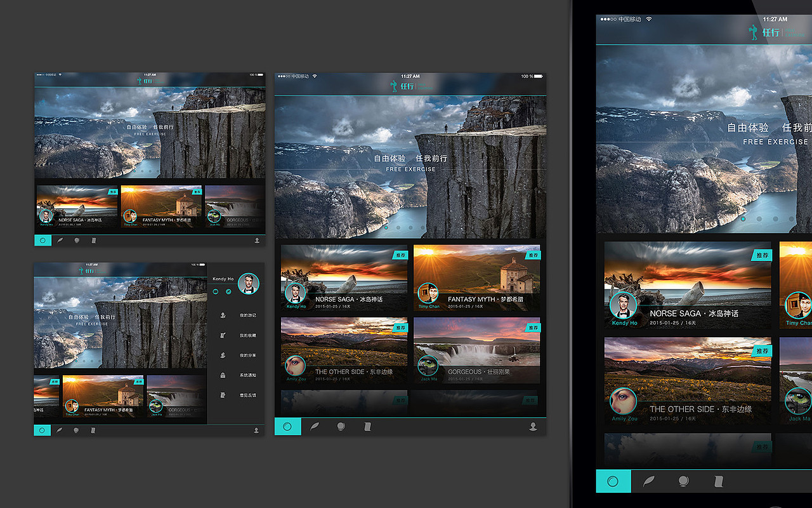Screen dimensions: 812x508
Task: Click the 推荐 tag on portrait NORSE SAGA card
Action: 400,255
